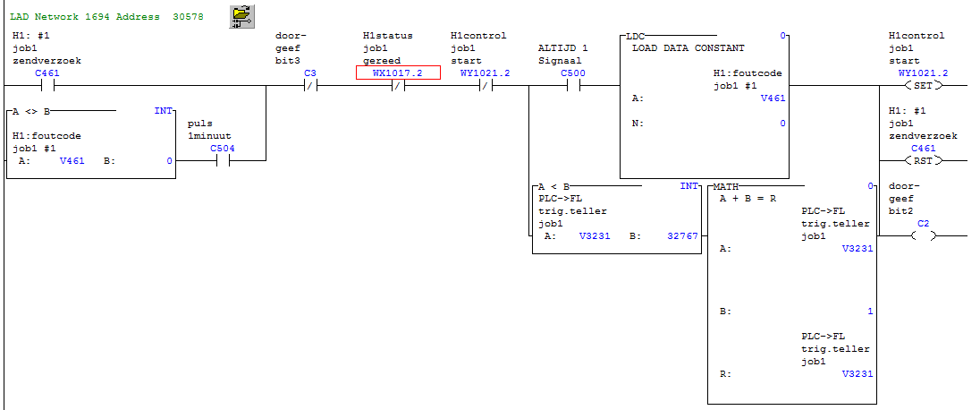Click the WY1021.2 SET coil
The height and width of the screenshot is (410, 980).
[923, 86]
